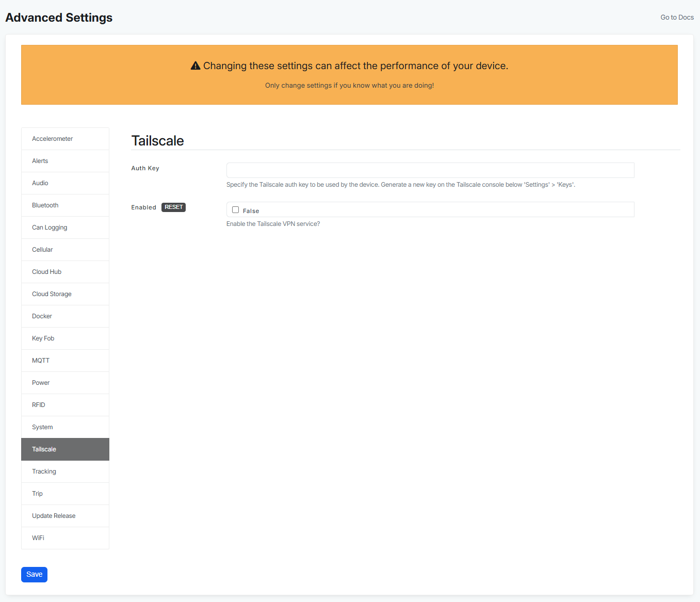Go to MQTT settings
The image size is (700, 602).
65,361
